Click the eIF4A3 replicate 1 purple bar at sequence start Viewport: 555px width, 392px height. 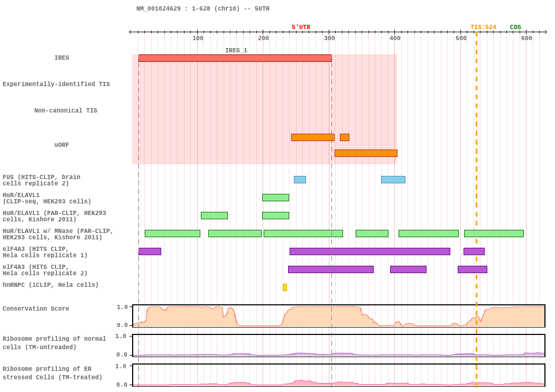[150, 251]
